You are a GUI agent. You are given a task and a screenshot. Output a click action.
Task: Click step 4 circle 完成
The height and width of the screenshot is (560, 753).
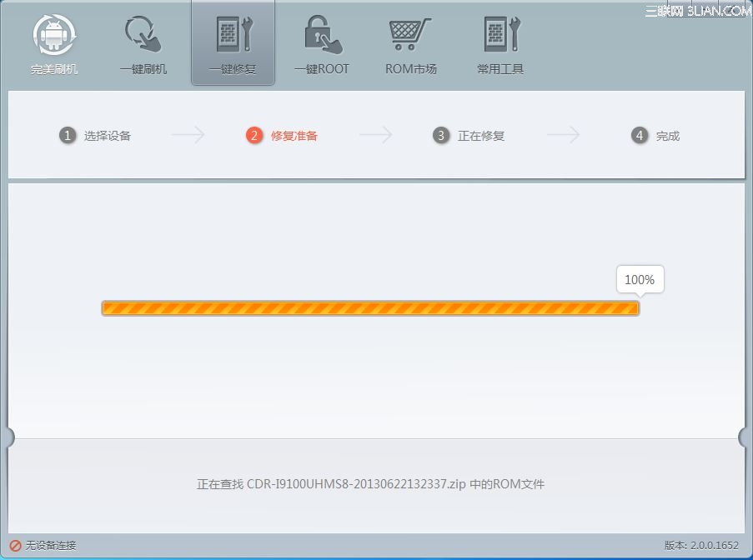(x=640, y=135)
